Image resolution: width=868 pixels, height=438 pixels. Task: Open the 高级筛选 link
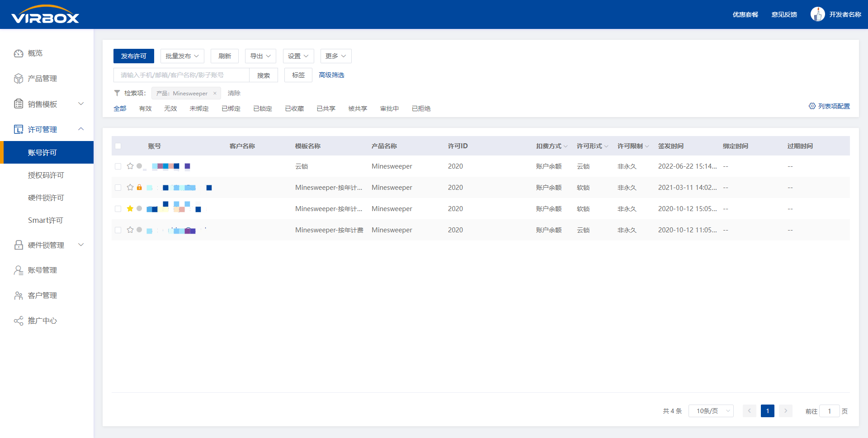pos(331,75)
